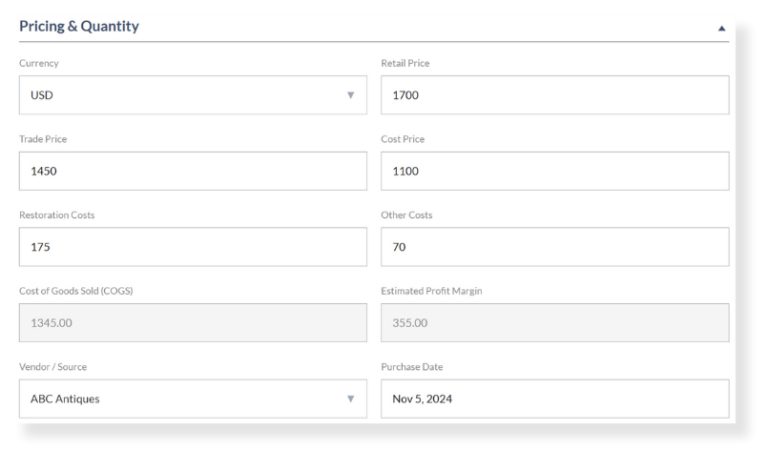
Task: Focus the Trade Price field with 1450
Action: click(192, 171)
